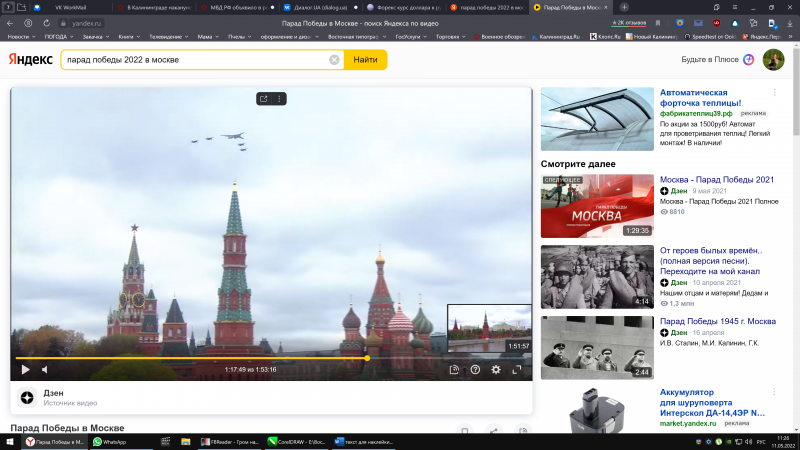Image resolution: width=800 pixels, height=450 pixels.
Task: Click the cast to device icon in the player
Action: pos(454,370)
